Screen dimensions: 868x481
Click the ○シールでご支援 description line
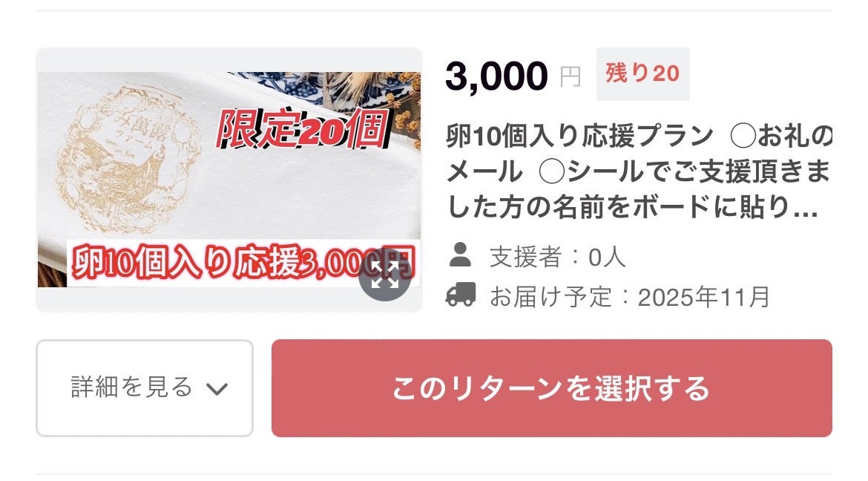tap(685, 171)
